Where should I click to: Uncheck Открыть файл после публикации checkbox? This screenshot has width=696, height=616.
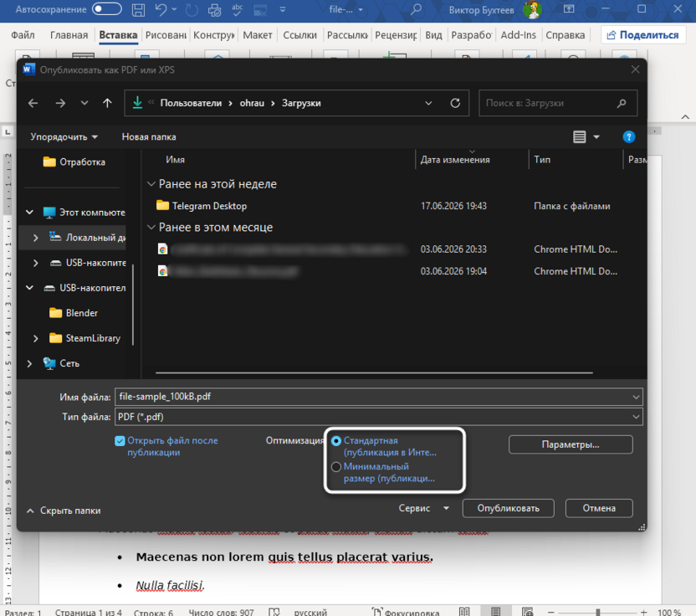pos(120,441)
